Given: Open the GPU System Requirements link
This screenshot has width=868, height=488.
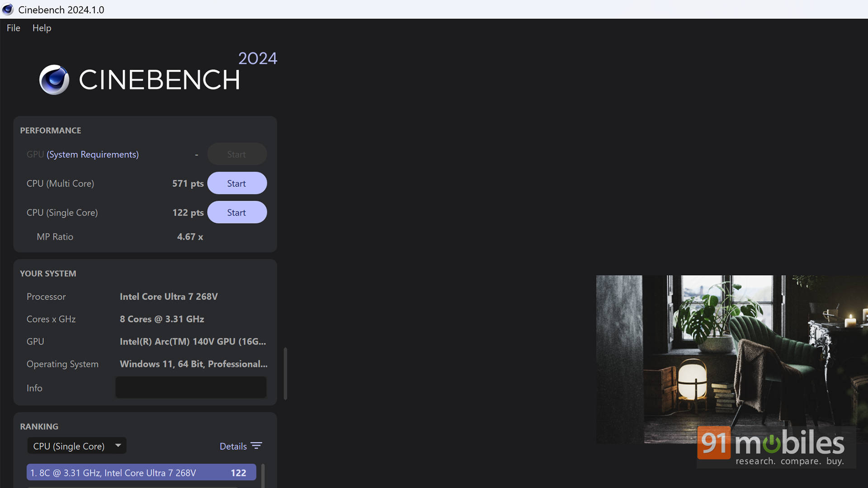Looking at the screenshot, I should (x=93, y=155).
